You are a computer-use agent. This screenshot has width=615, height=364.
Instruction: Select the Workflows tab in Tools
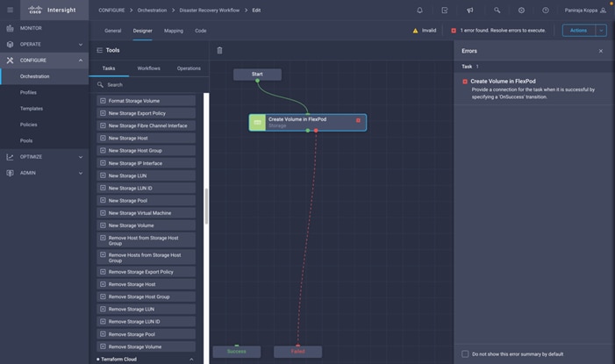point(148,68)
